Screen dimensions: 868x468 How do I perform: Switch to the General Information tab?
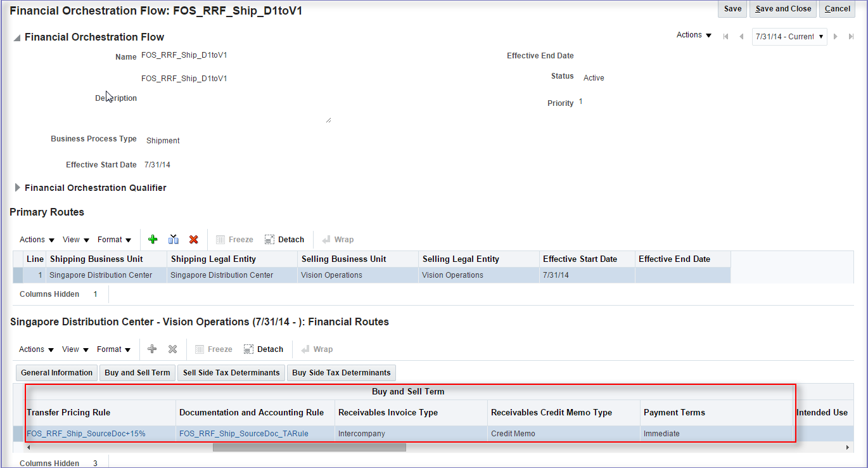pos(56,372)
